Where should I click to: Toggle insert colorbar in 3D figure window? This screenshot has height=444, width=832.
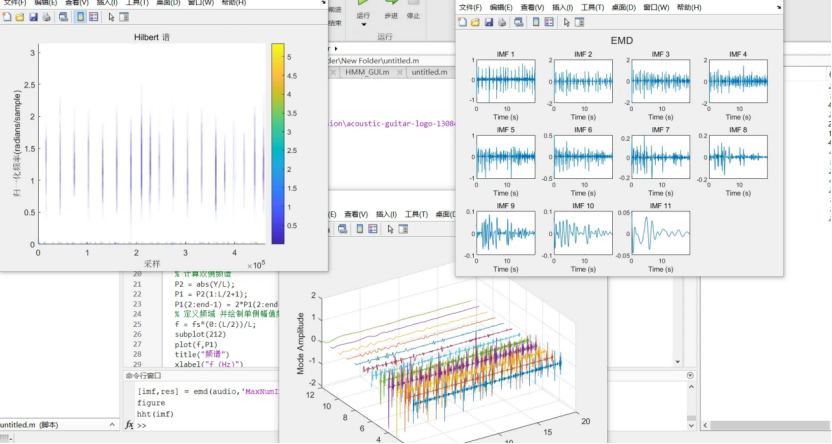pos(360,229)
